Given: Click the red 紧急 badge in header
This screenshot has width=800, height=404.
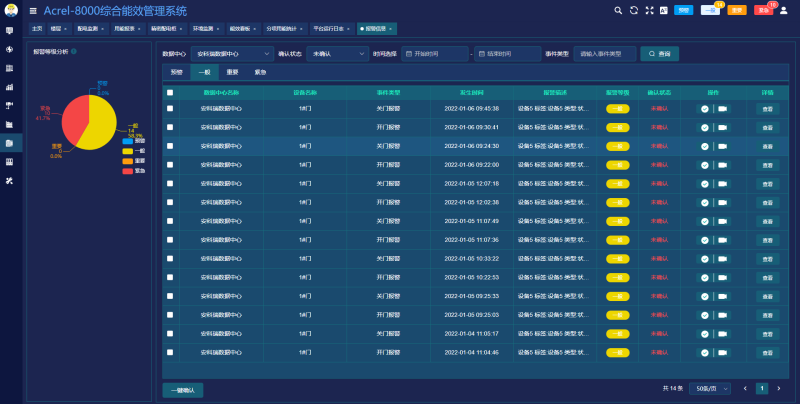Looking at the screenshot, I should tap(763, 10).
